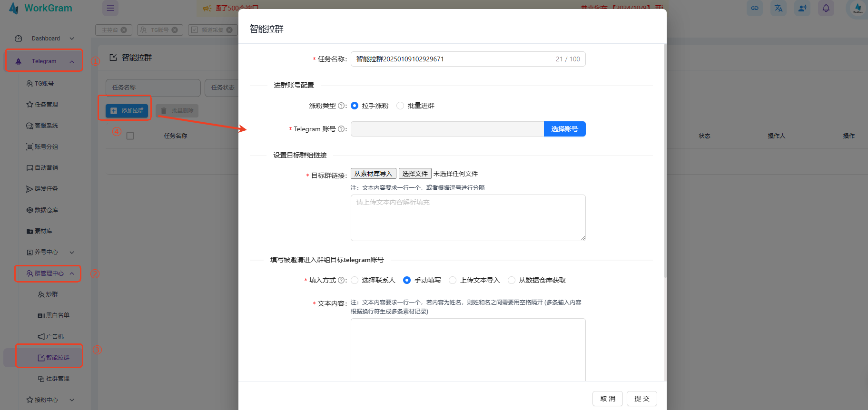
Task: Click the 添加拉群 button
Action: (127, 110)
